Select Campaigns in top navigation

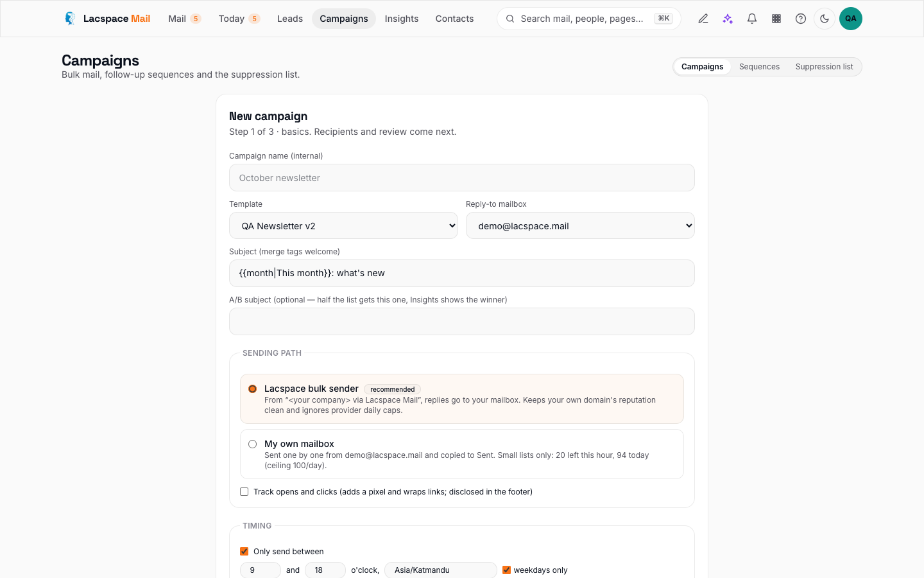click(344, 19)
